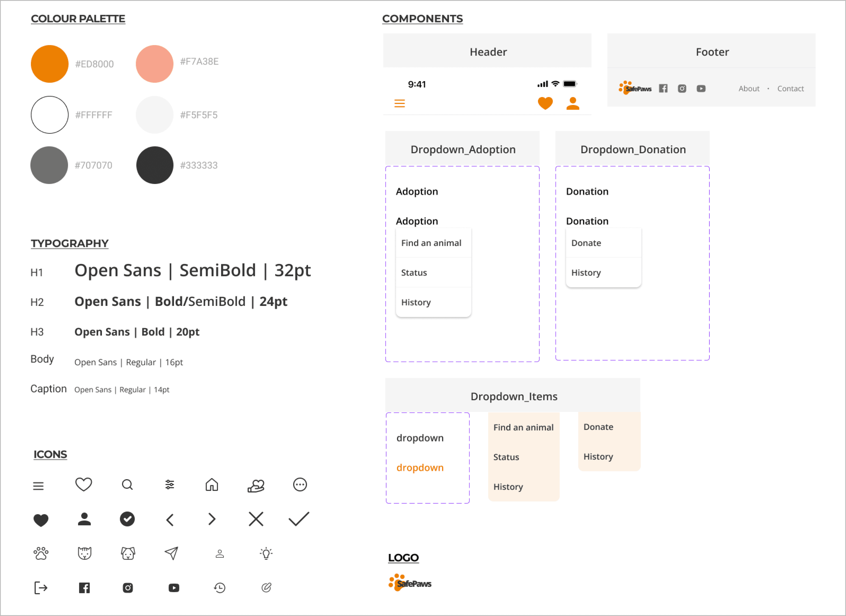
Task: Expand the Adoption label with no menu open
Action: click(417, 191)
